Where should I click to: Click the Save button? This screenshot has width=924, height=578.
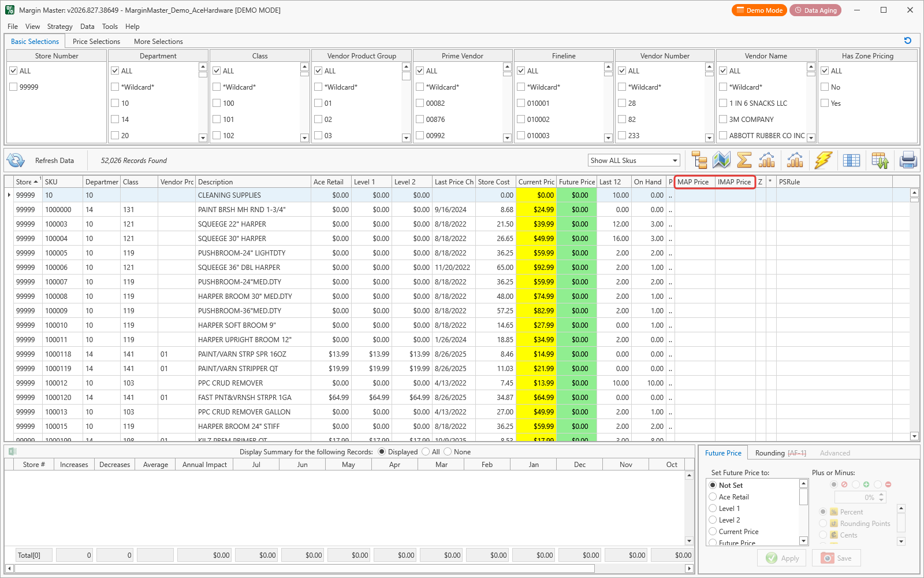(837, 558)
